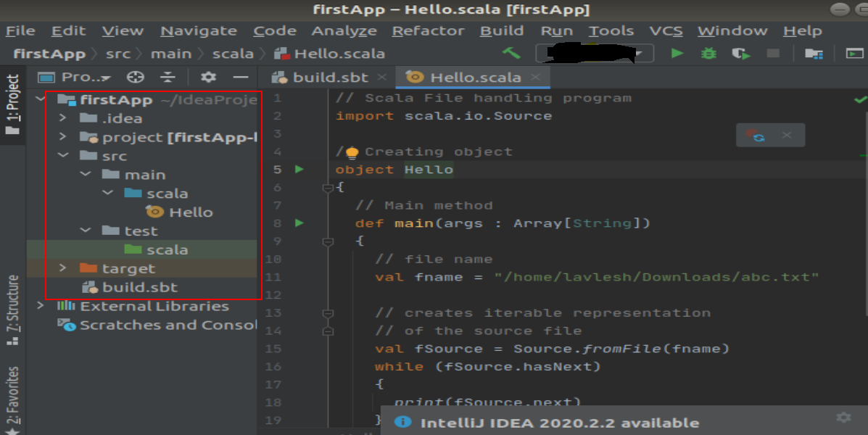Open the Refactor menu
Image resolution: width=868 pixels, height=435 pixels.
[428, 31]
